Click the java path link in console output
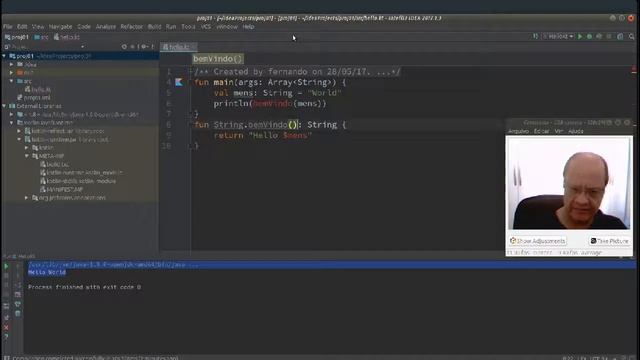The height and width of the screenshot is (360, 640). point(107,264)
